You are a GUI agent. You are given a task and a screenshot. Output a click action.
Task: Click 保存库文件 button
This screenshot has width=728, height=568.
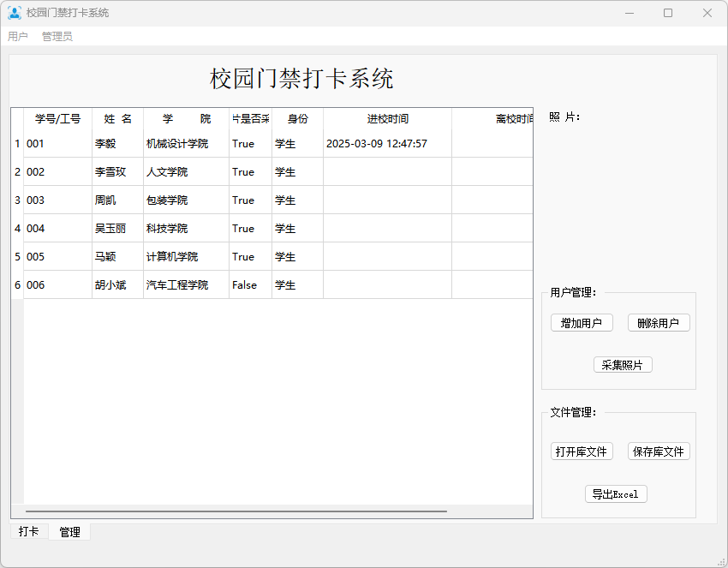click(658, 451)
